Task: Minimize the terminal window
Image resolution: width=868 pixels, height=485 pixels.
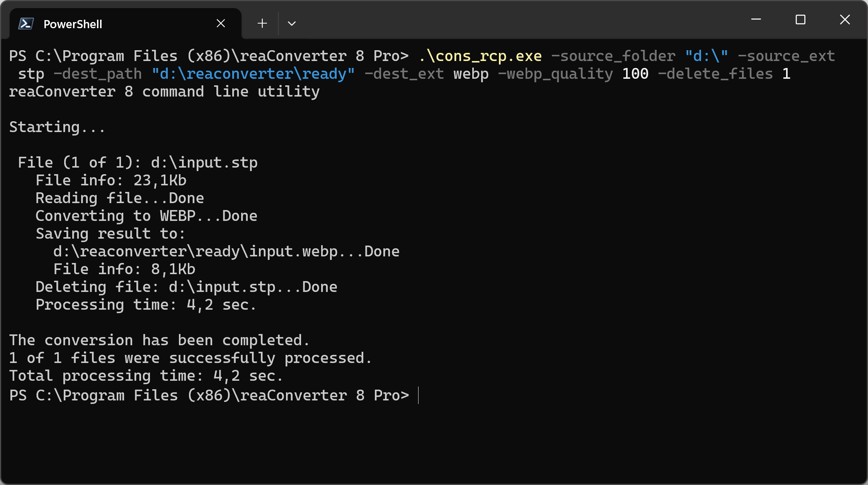Action: point(756,19)
